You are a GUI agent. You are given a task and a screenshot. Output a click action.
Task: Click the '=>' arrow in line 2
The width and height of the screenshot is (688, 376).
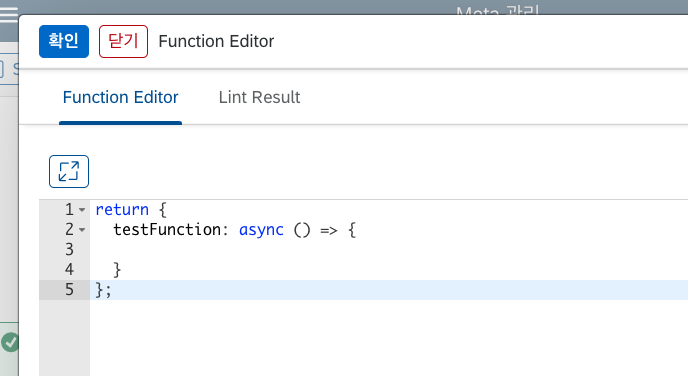click(x=329, y=230)
